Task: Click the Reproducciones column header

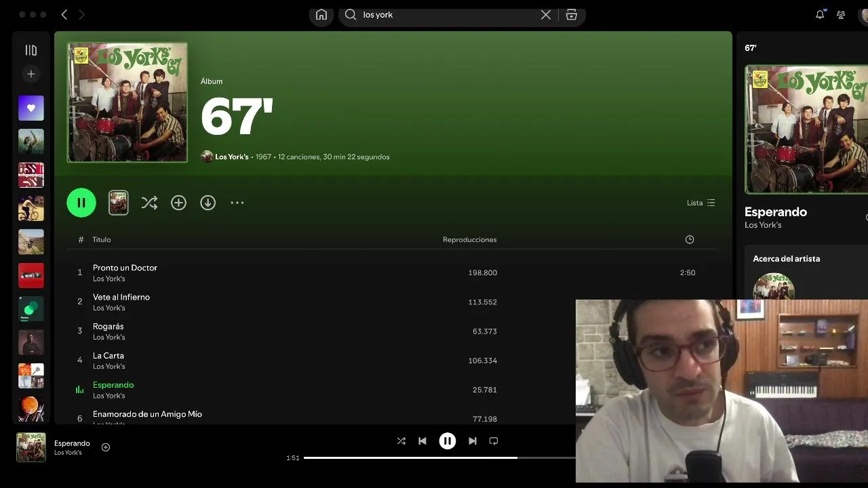Action: click(x=470, y=239)
